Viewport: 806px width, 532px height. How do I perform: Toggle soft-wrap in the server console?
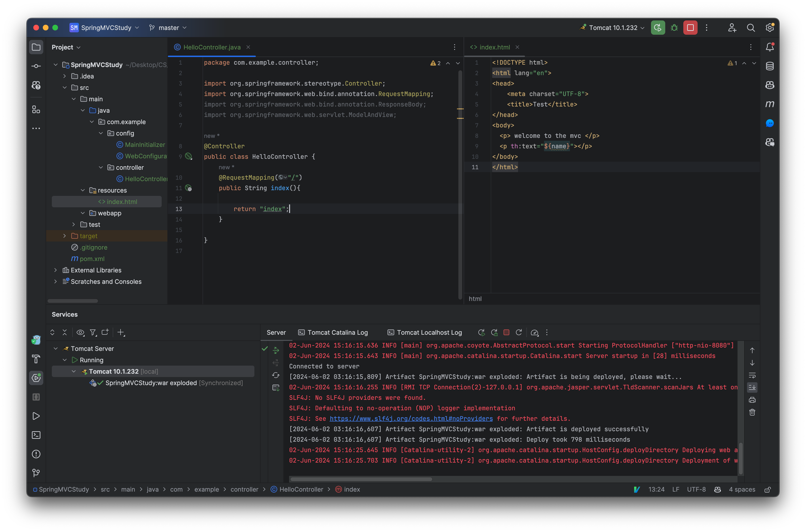point(752,375)
